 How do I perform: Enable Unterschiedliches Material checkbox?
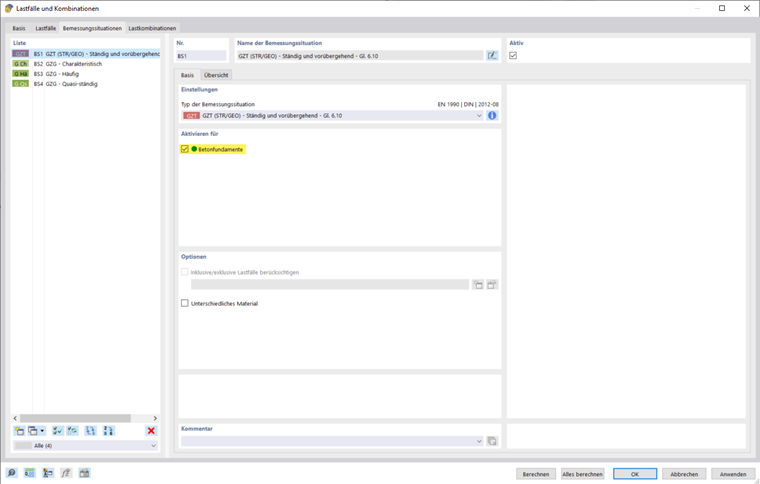pos(185,303)
